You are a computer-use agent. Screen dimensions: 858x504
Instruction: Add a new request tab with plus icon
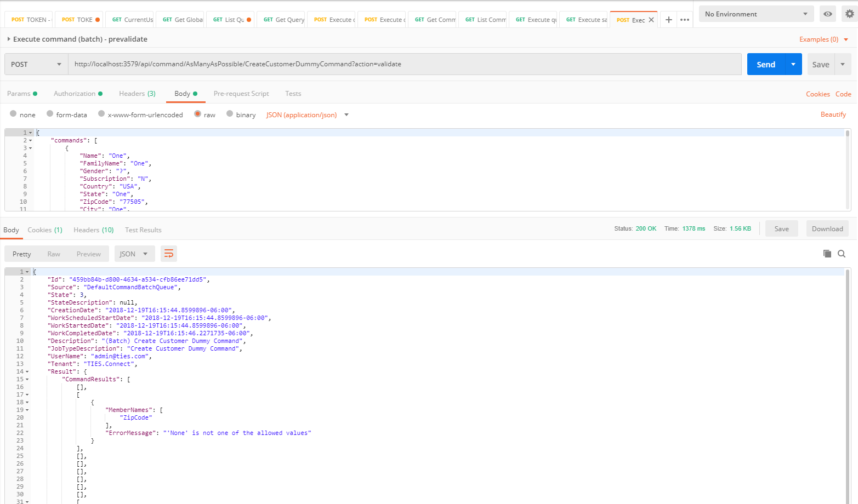(668, 20)
